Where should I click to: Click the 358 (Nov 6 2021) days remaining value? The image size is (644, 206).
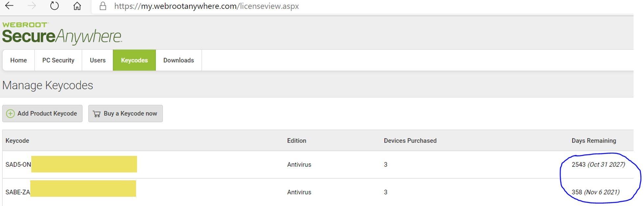coord(596,192)
